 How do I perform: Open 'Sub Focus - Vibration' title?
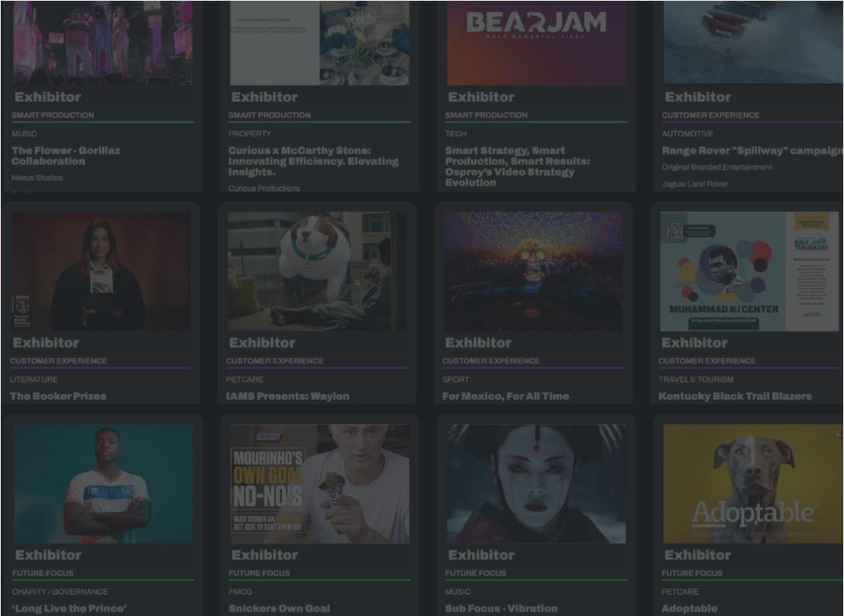click(501, 608)
